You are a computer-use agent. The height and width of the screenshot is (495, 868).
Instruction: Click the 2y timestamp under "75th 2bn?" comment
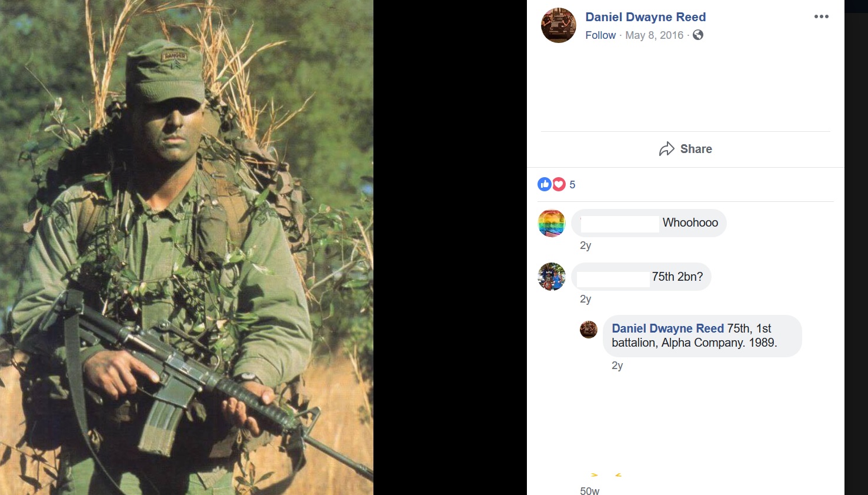(x=585, y=299)
